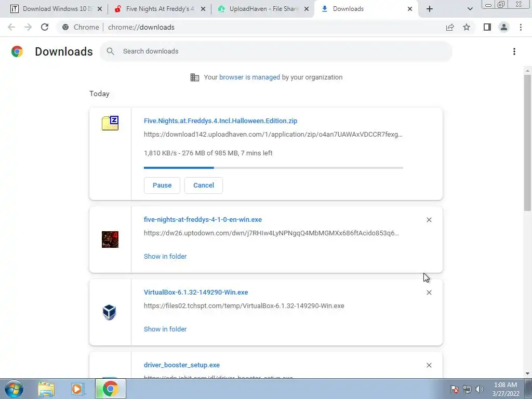This screenshot has width=532, height=399.
Task: Switch to UploadHaven File Sharing tab
Action: tap(263, 9)
